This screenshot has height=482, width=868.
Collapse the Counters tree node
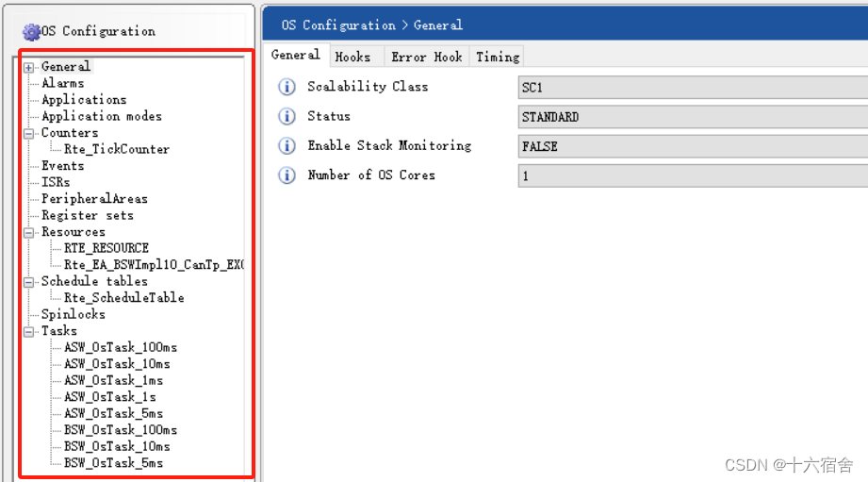(x=29, y=134)
